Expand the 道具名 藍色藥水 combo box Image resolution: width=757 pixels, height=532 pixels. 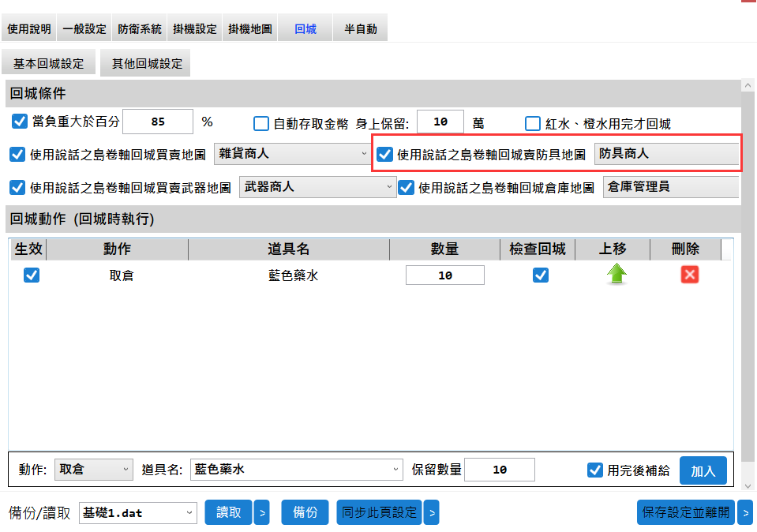pyautogui.click(x=297, y=470)
